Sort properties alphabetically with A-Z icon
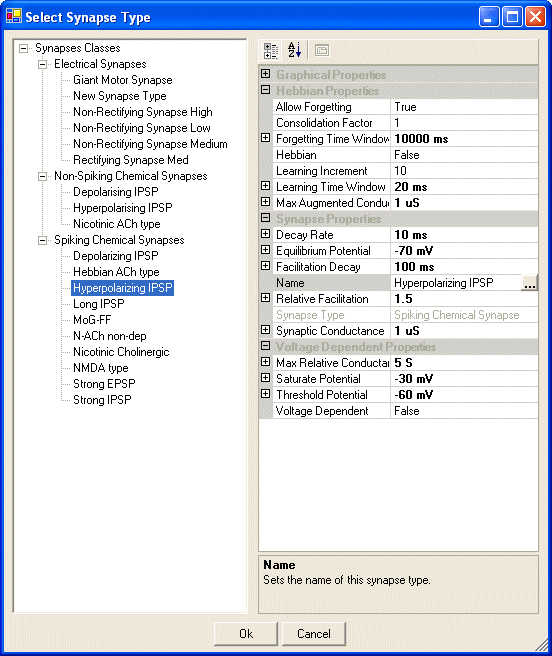 point(294,50)
